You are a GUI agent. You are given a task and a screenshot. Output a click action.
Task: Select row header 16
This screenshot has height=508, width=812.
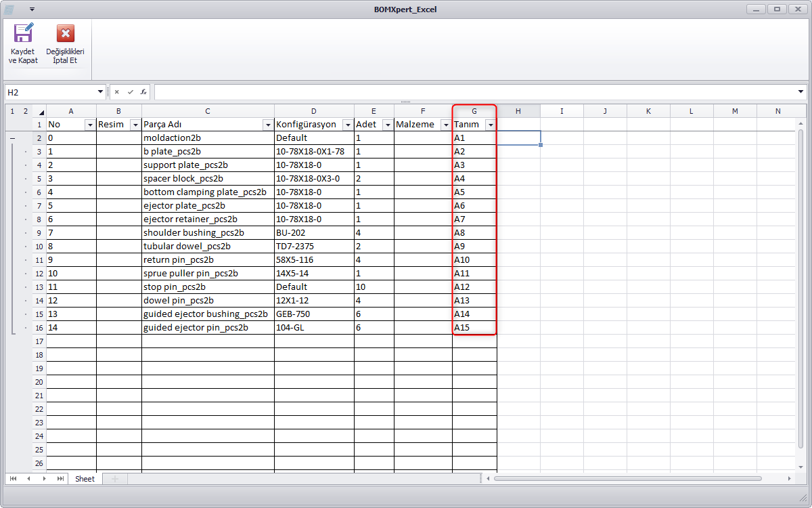39,328
